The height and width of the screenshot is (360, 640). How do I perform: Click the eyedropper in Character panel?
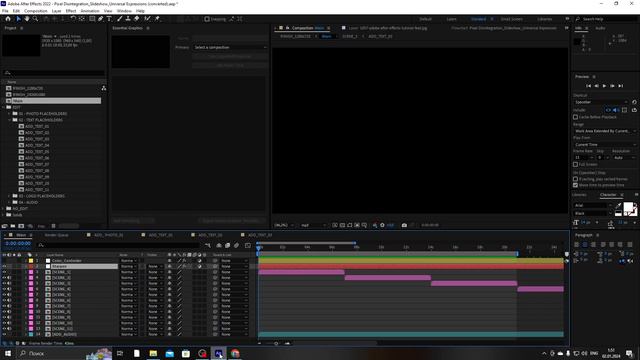point(618,205)
